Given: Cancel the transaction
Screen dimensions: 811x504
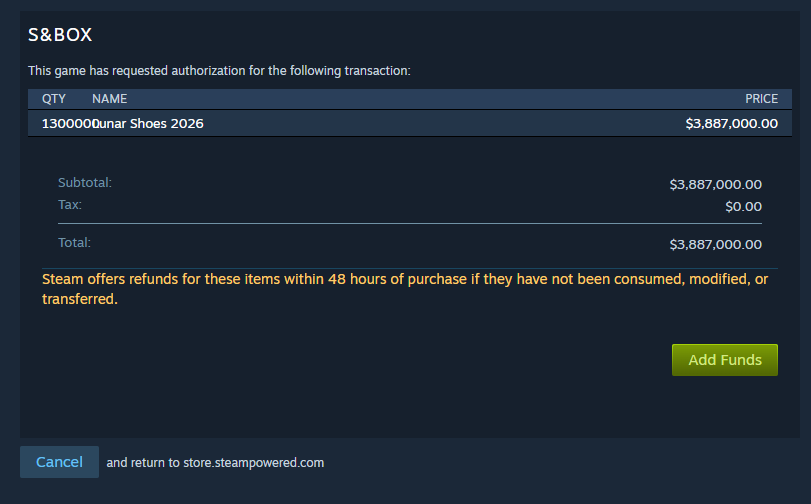Looking at the screenshot, I should pyautogui.click(x=59, y=462).
